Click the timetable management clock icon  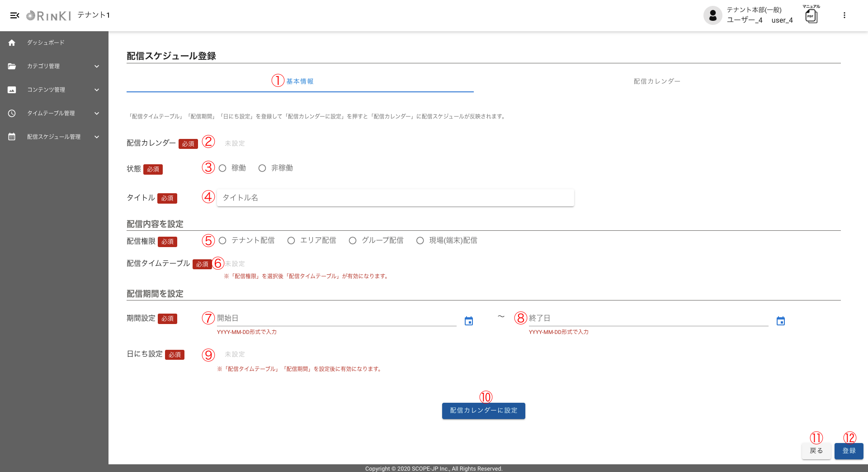coord(12,113)
